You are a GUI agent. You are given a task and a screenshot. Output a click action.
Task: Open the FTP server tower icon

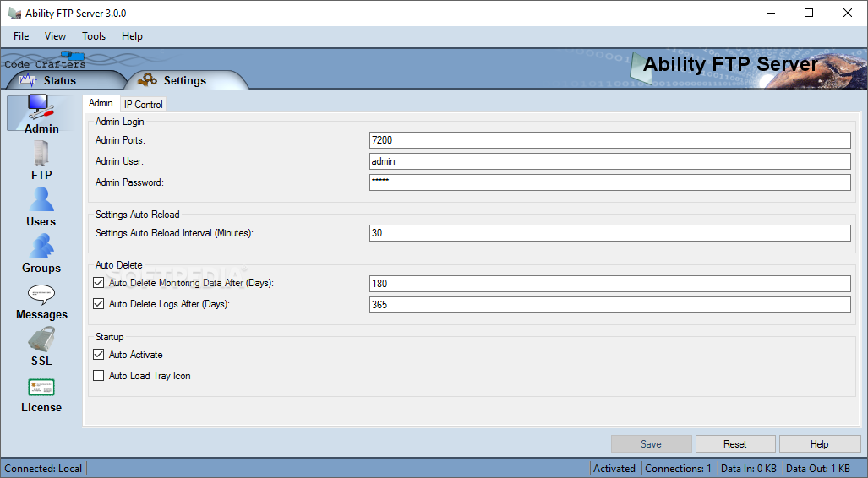(41, 153)
